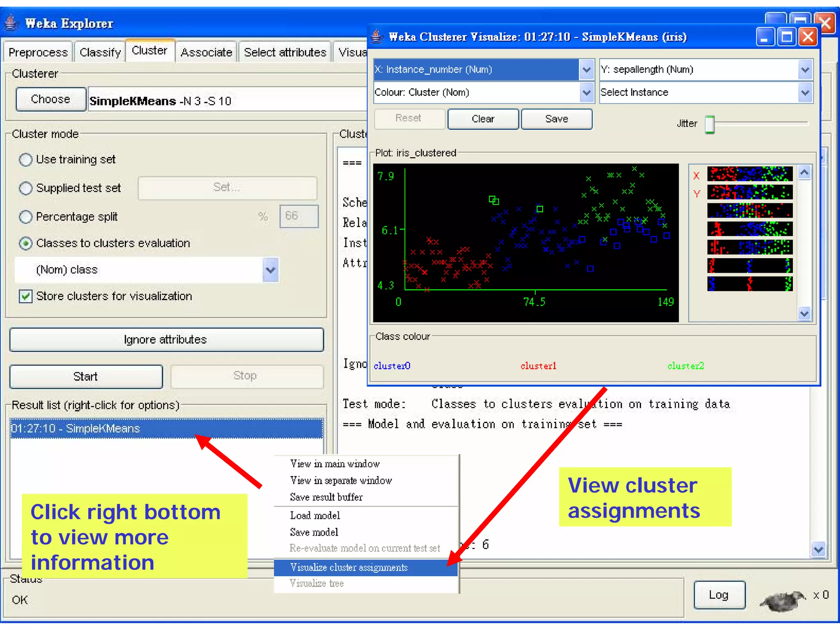Uncheck Store clusters for visualization
The width and height of the screenshot is (840, 630).
(x=26, y=296)
